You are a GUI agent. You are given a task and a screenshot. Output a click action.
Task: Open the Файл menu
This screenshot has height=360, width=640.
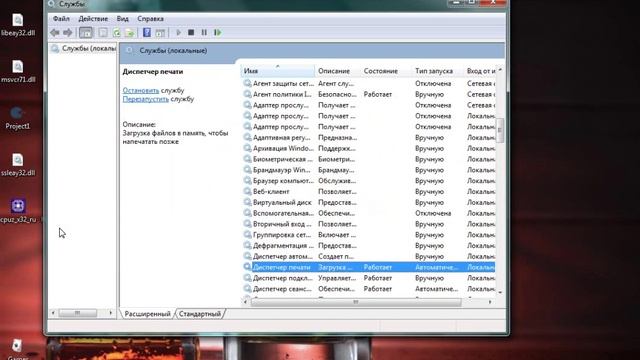coord(61,19)
